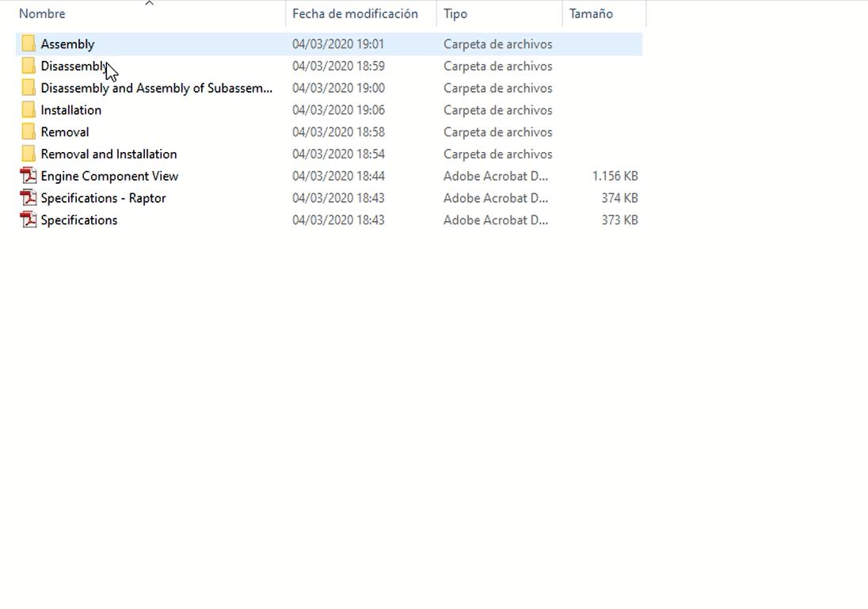This screenshot has width=868, height=609.
Task: Click the Installation folder icon
Action: [x=29, y=109]
